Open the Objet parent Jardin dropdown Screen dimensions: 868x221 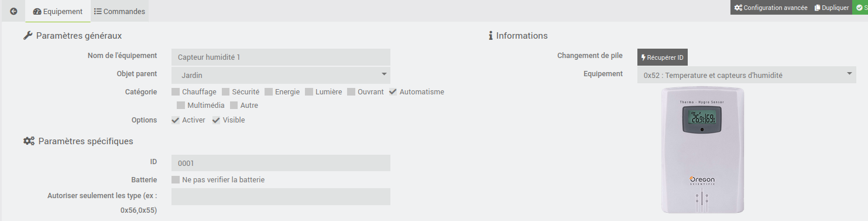click(281, 75)
